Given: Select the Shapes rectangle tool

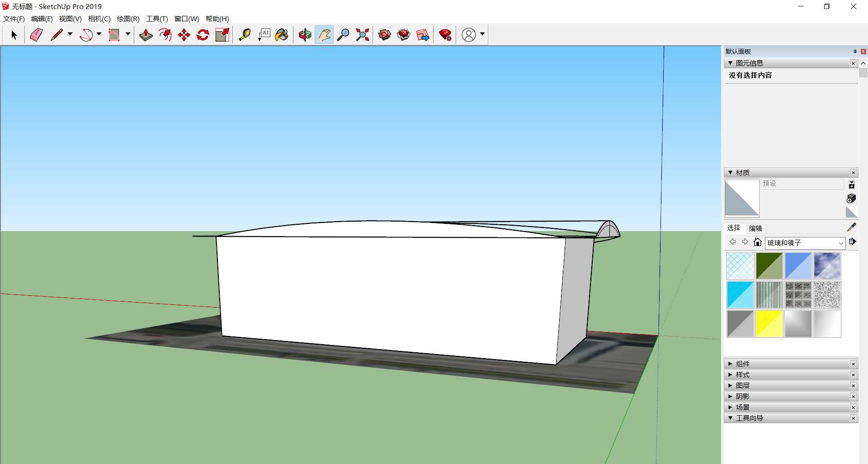Looking at the screenshot, I should pos(114,35).
